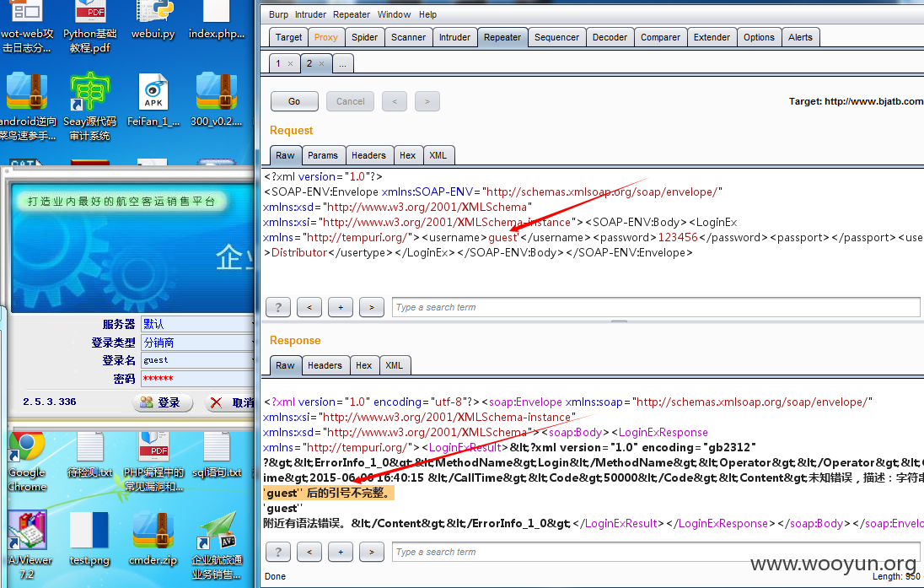Switch to the Extender tab

click(712, 37)
